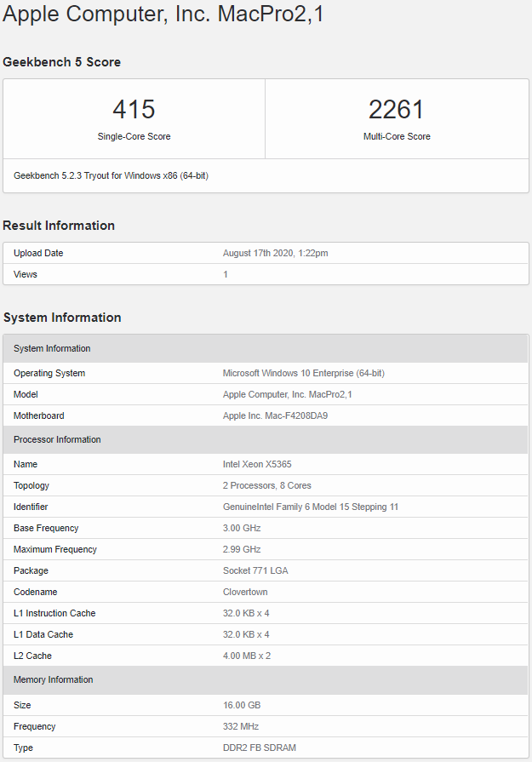Click the memory 'Type' label
The image size is (532, 762).
23,748
